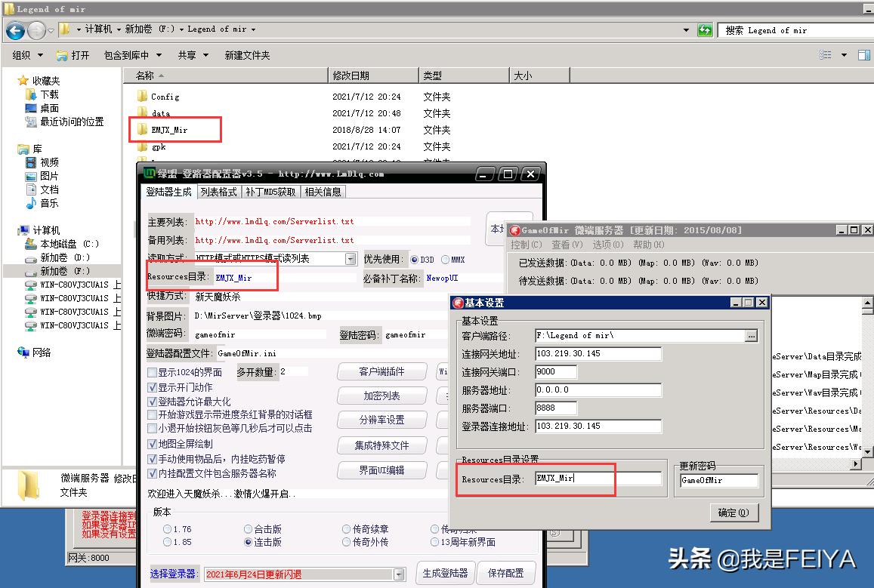
Task: Open the Config folder
Action: click(165, 96)
